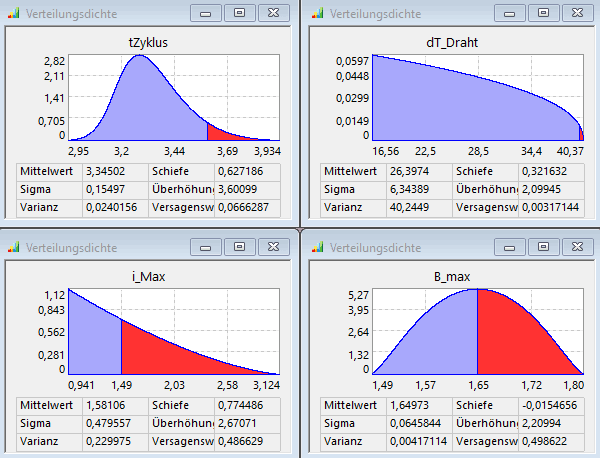The width and height of the screenshot is (600, 458).
Task: Click the chart icon of the B_max window
Action: [317, 246]
